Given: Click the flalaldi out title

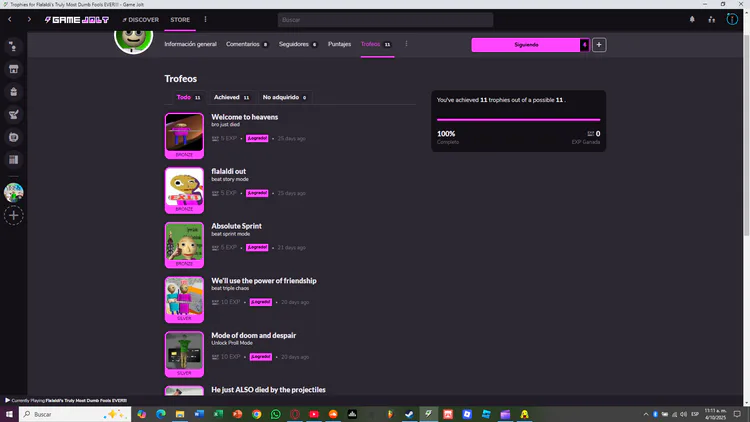Looking at the screenshot, I should point(229,171).
